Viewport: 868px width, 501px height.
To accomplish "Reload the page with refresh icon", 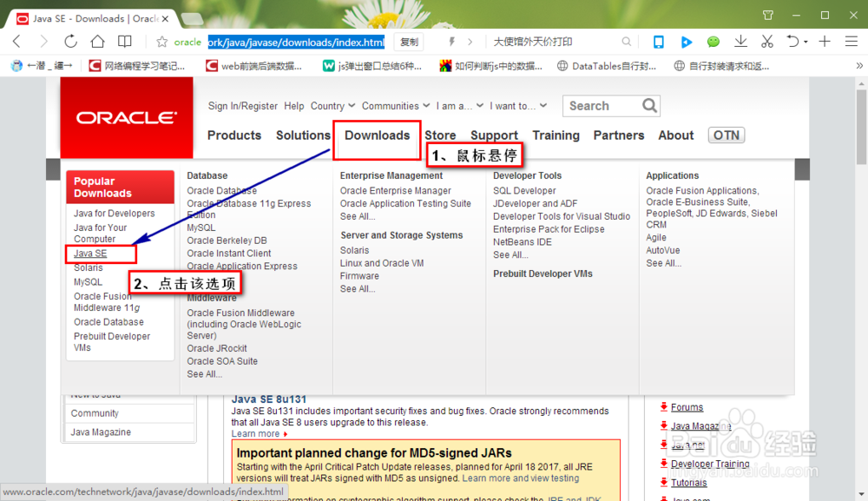I will 70,42.
